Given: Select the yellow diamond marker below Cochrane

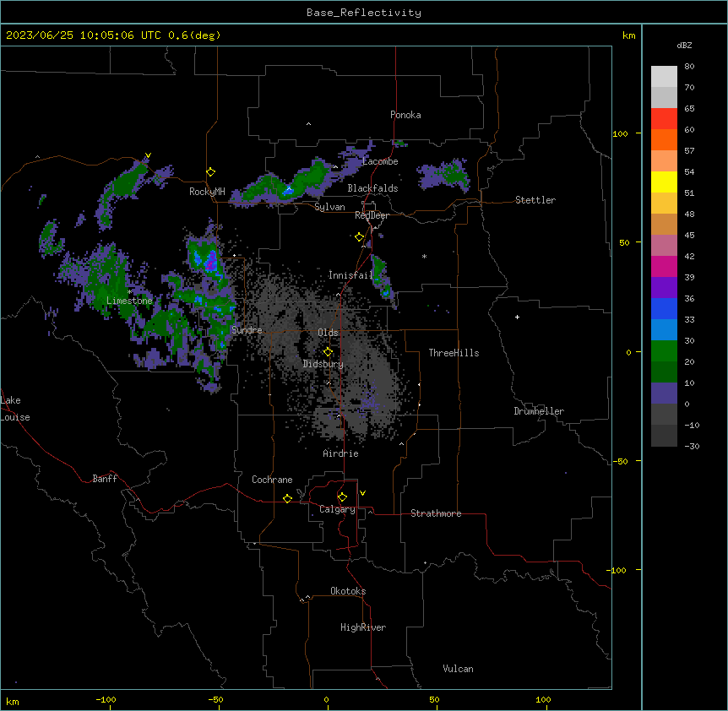Looking at the screenshot, I should coord(287,498).
